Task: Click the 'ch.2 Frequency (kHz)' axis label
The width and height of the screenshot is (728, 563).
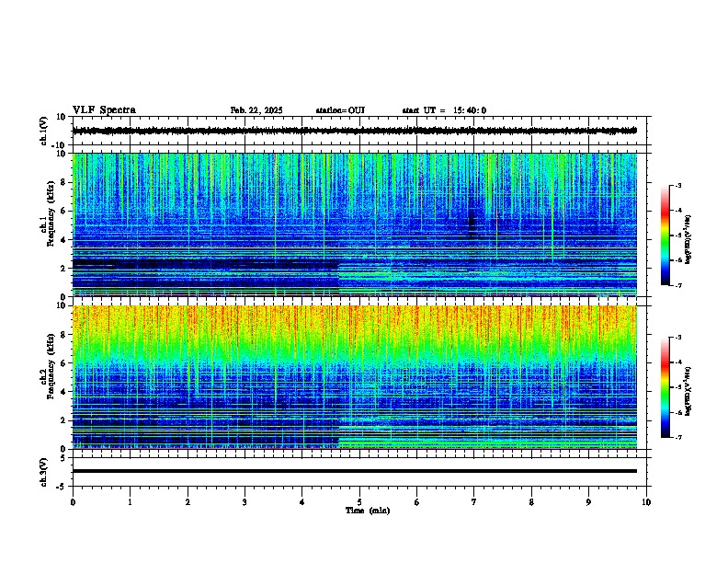Action: 47,365
